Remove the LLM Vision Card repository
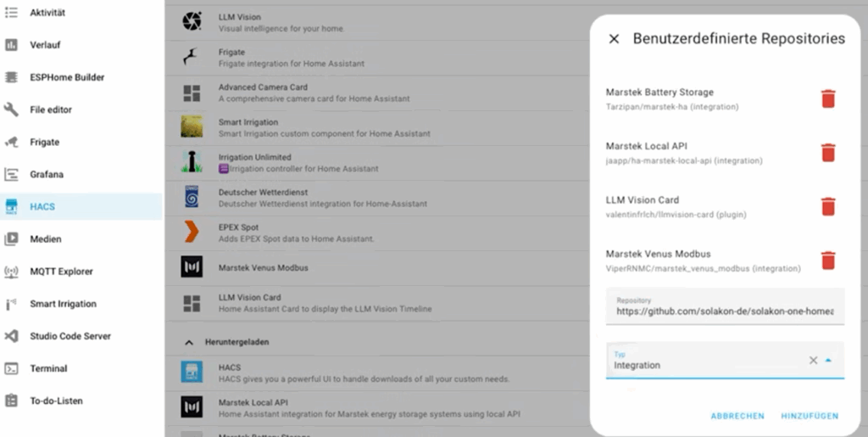 pyautogui.click(x=828, y=207)
